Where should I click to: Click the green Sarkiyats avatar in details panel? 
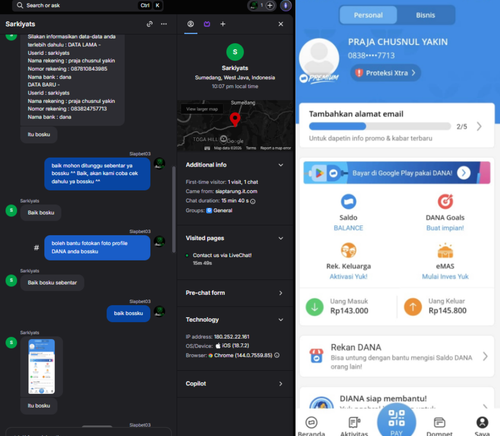(235, 52)
